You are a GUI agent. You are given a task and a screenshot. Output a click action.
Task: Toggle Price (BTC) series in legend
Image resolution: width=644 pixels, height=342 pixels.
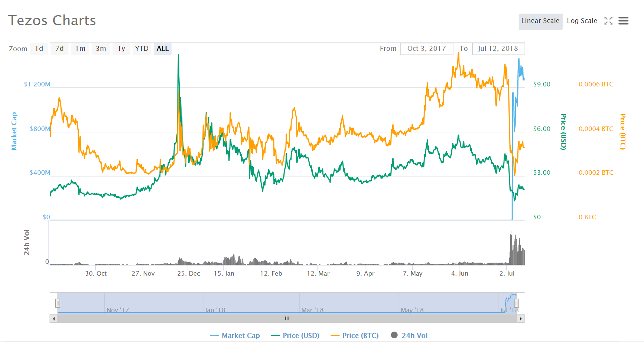coord(355,335)
